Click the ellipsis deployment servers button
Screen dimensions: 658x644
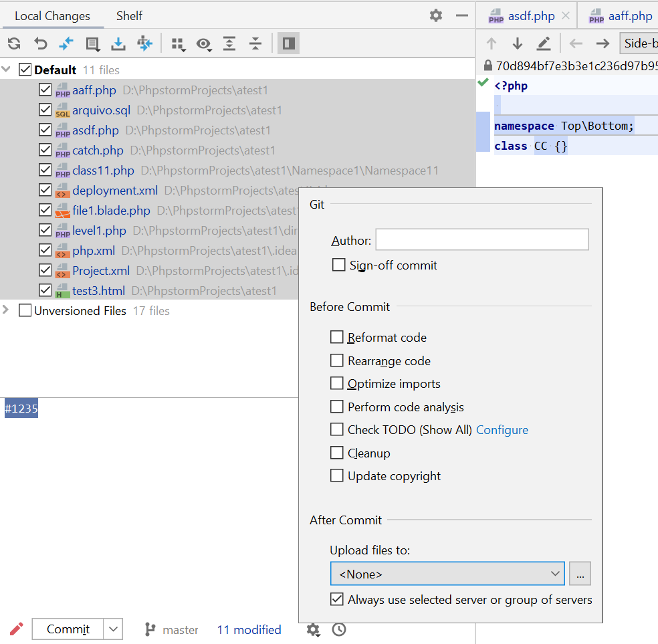tap(580, 574)
